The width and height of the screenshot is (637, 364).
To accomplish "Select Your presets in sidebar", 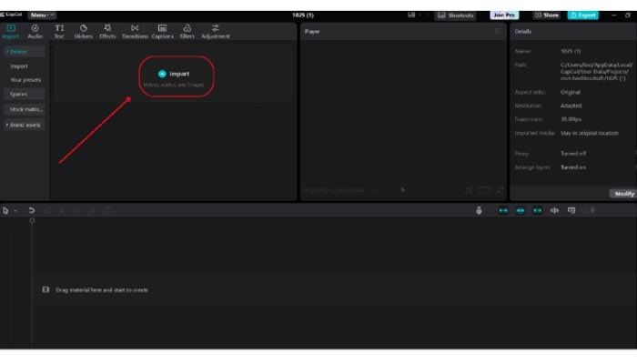I will tap(25, 80).
